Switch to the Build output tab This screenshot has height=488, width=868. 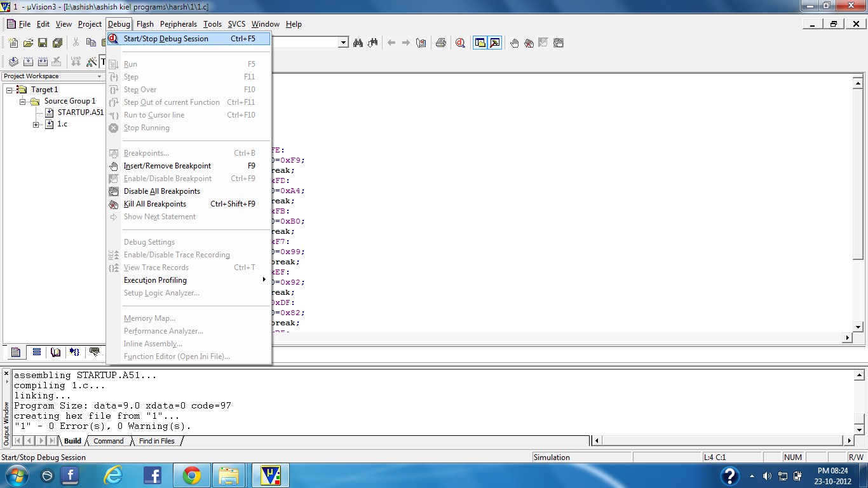pos(72,441)
